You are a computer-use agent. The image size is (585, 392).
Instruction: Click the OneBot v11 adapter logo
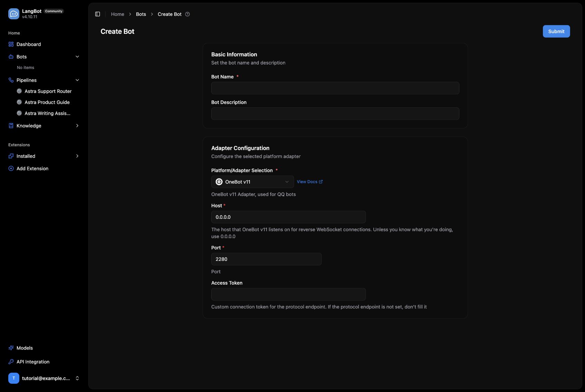point(219,182)
